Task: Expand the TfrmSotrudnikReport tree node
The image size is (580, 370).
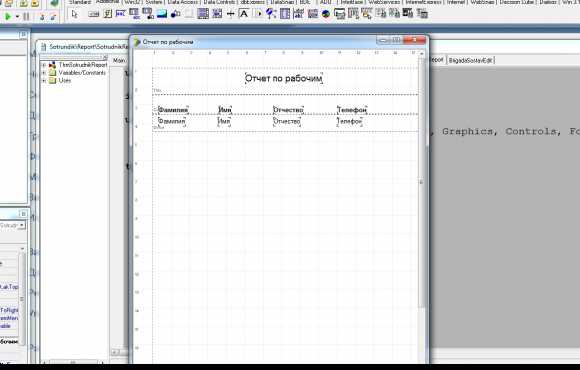Action: point(44,65)
